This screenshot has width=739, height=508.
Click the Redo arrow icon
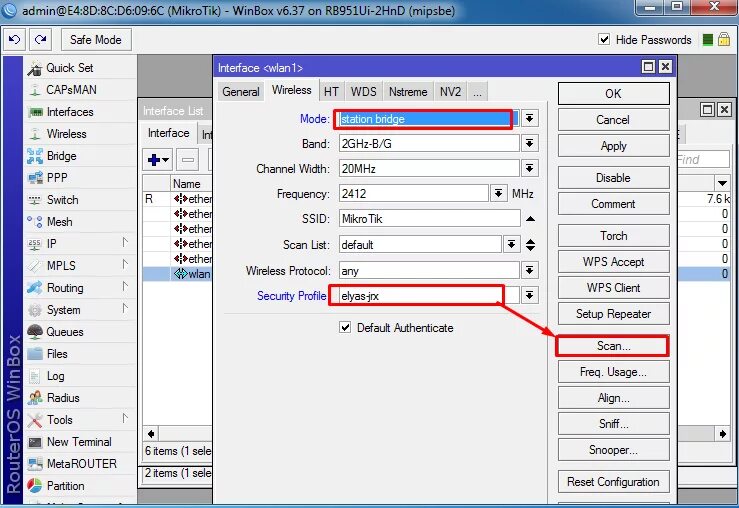pyautogui.click(x=41, y=40)
